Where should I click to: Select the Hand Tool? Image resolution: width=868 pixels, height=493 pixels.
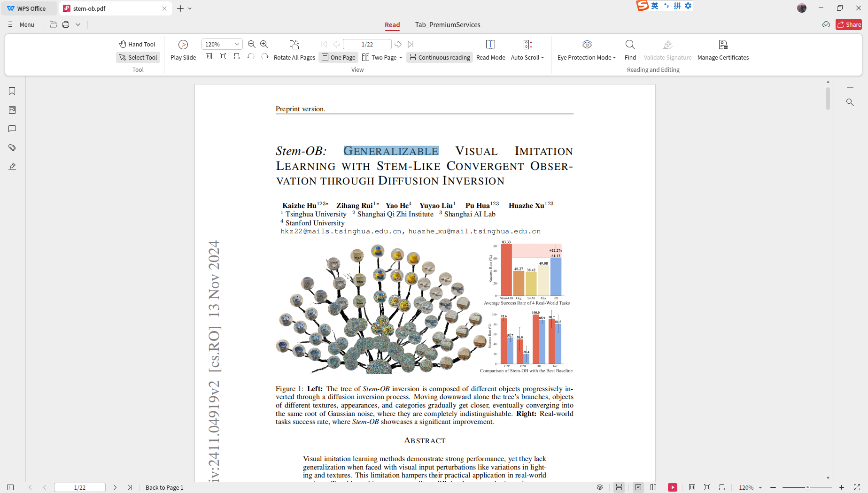tap(137, 44)
